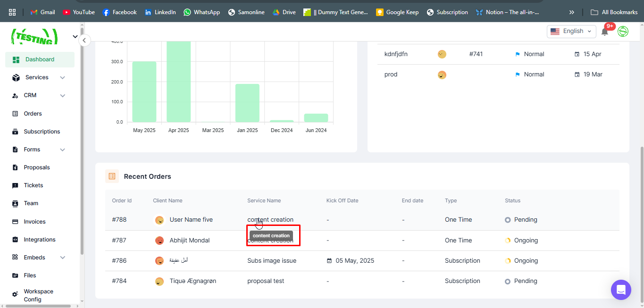
Task: Open order #786
Action: coord(119,261)
